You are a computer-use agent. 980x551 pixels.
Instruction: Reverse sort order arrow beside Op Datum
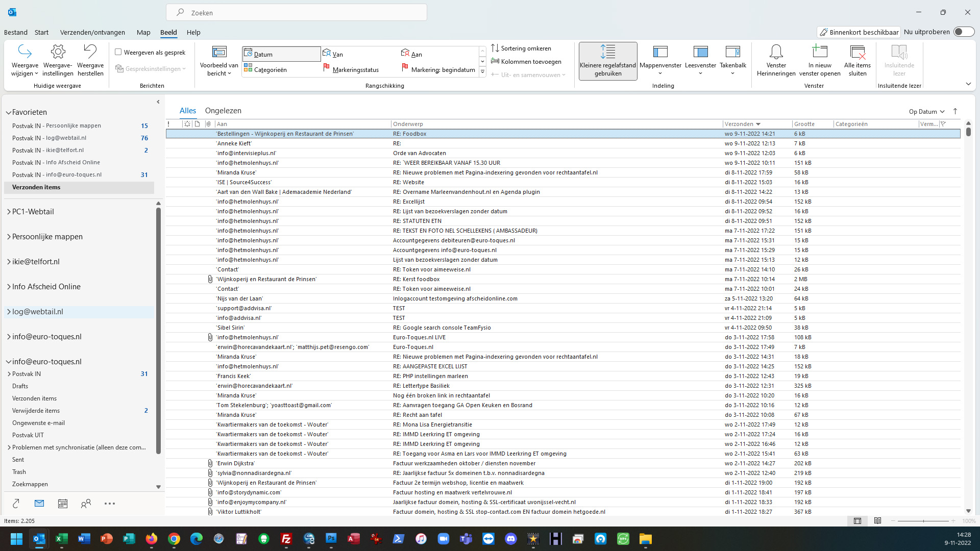point(955,111)
